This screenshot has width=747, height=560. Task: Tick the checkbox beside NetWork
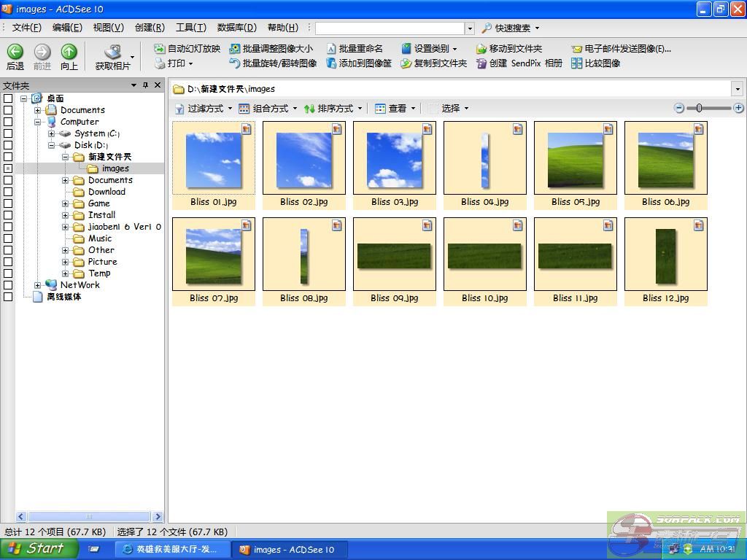pyautogui.click(x=8, y=285)
